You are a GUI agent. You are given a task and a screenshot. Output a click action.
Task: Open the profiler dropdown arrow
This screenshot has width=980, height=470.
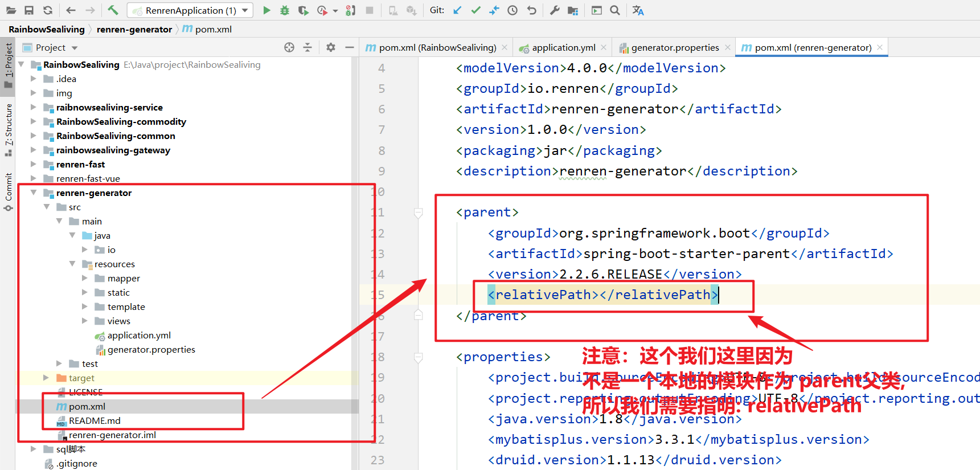coord(335,11)
